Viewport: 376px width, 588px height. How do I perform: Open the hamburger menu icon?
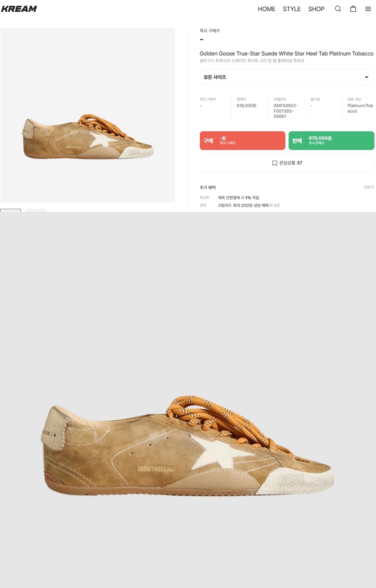[x=368, y=9]
